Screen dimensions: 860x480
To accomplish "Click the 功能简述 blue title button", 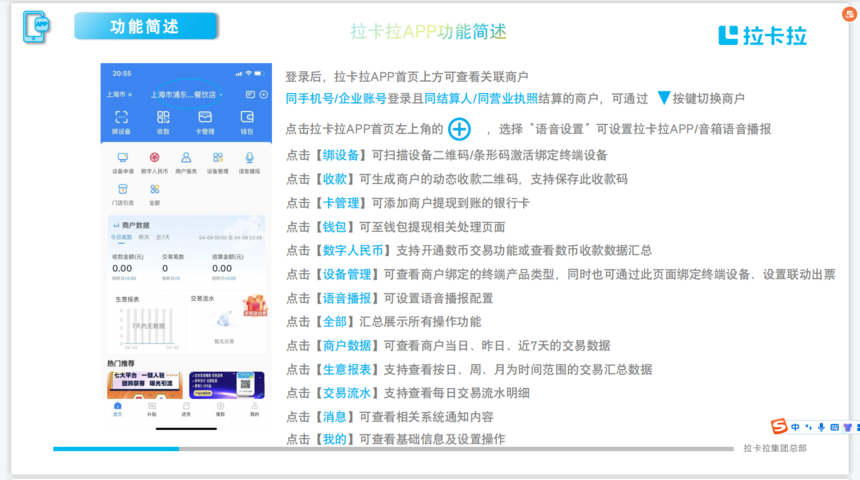I will 146,26.
